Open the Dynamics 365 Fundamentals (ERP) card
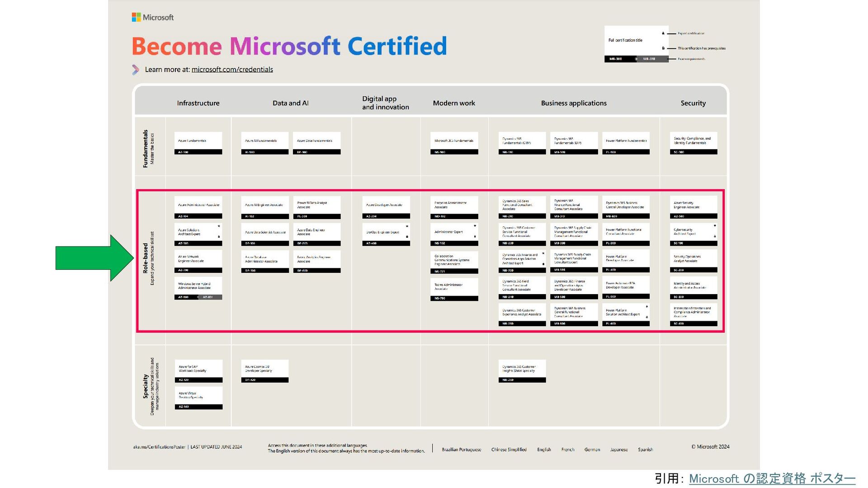Screen dimensions: 868x488 574,143
